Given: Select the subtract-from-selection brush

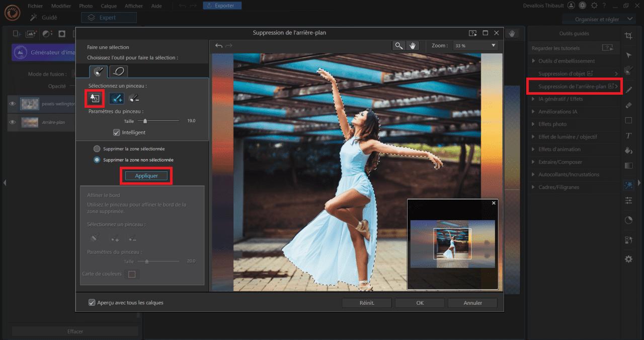Looking at the screenshot, I should click(133, 99).
